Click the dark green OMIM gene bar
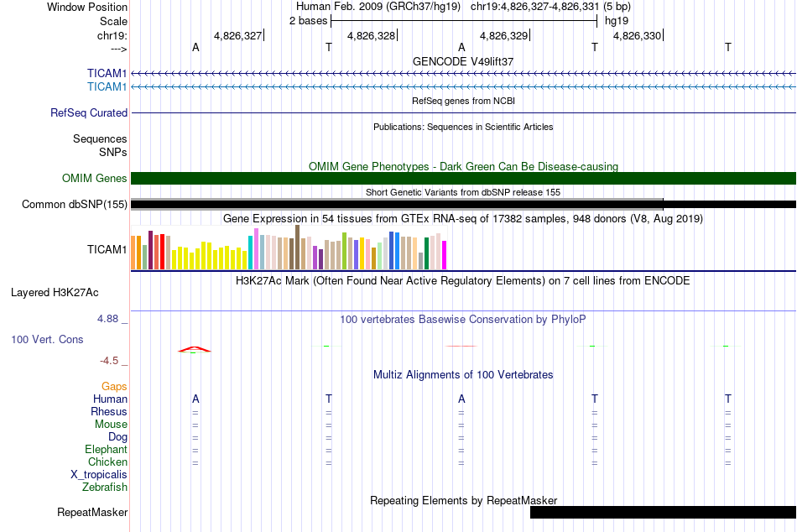 pyautogui.click(x=463, y=179)
